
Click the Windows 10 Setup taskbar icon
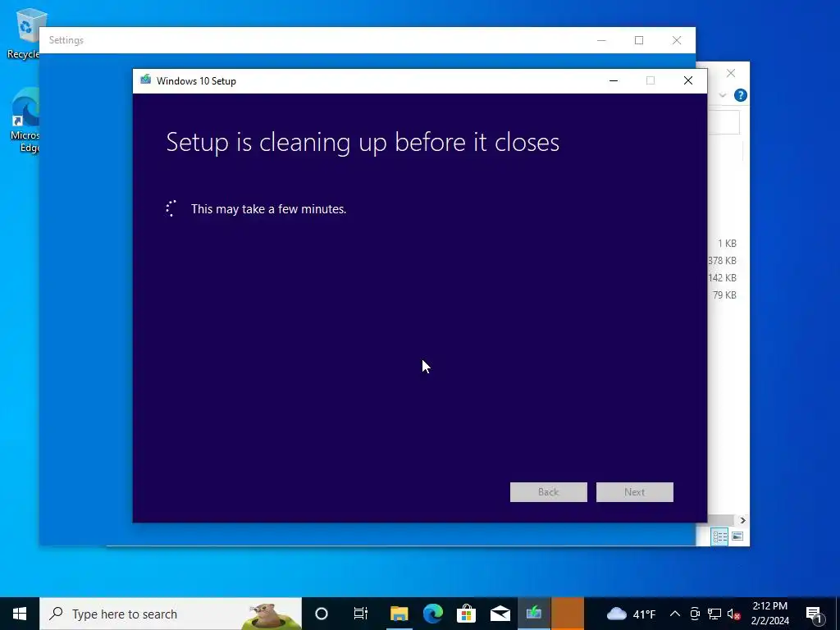point(533,614)
